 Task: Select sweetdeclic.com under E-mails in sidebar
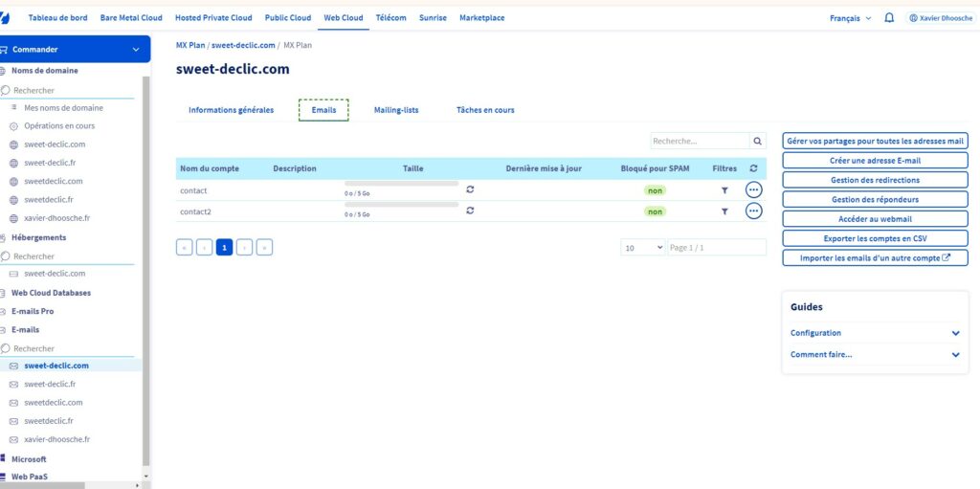pyautogui.click(x=54, y=402)
